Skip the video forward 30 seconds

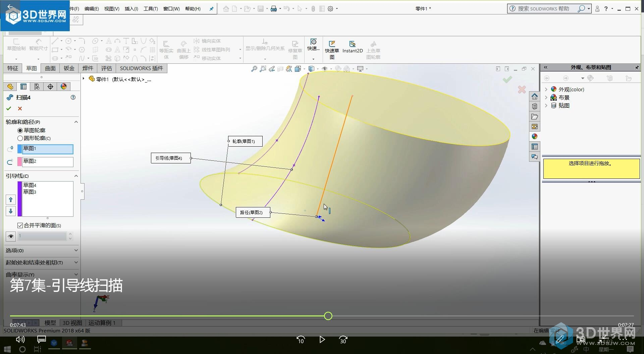[x=343, y=340]
